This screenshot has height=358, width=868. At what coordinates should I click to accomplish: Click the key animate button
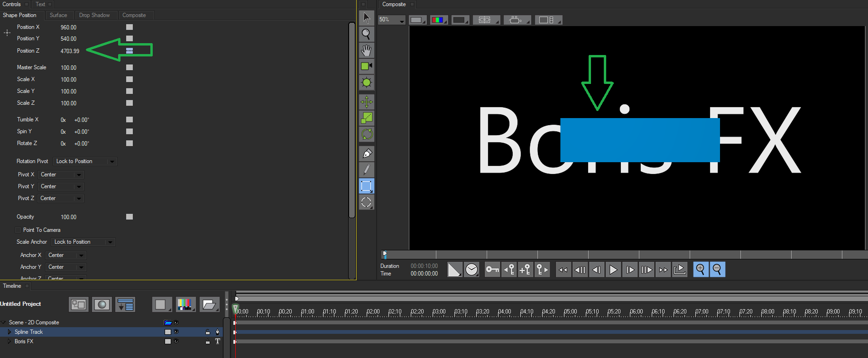(x=492, y=270)
